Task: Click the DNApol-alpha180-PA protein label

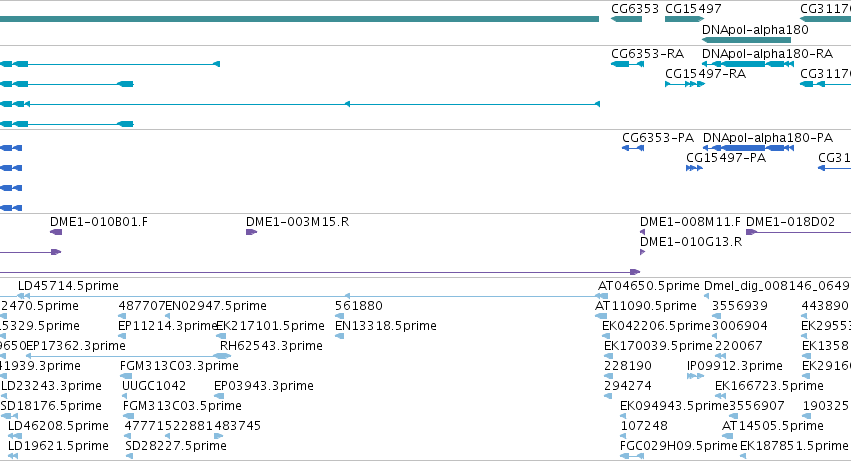Action: pyautogui.click(x=767, y=137)
